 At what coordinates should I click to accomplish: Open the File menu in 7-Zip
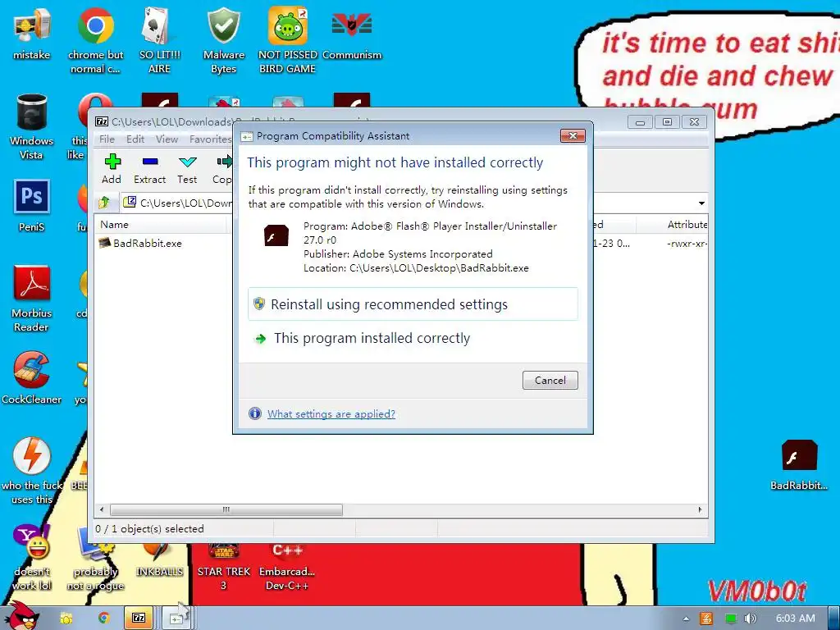pos(107,139)
